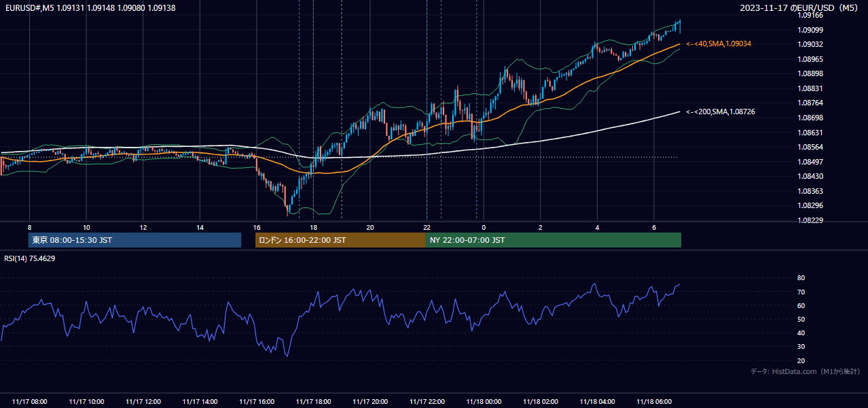Click RSI scale value 50

click(801, 320)
